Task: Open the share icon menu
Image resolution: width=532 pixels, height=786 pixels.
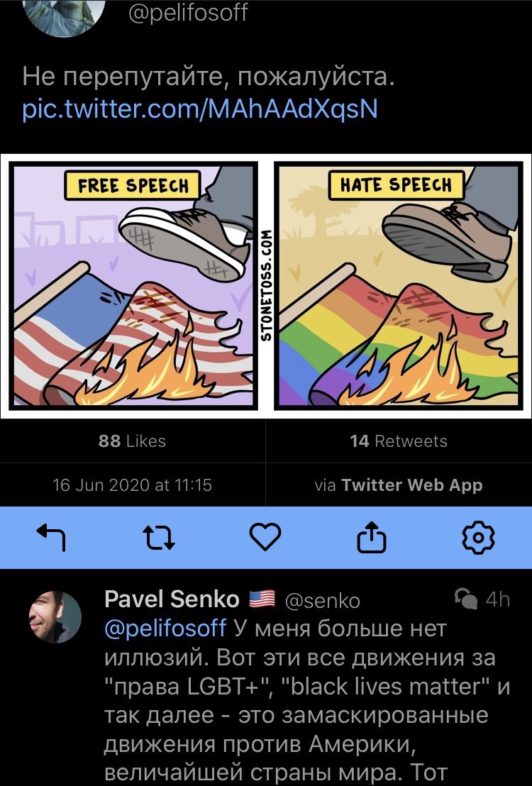Action: (372, 537)
